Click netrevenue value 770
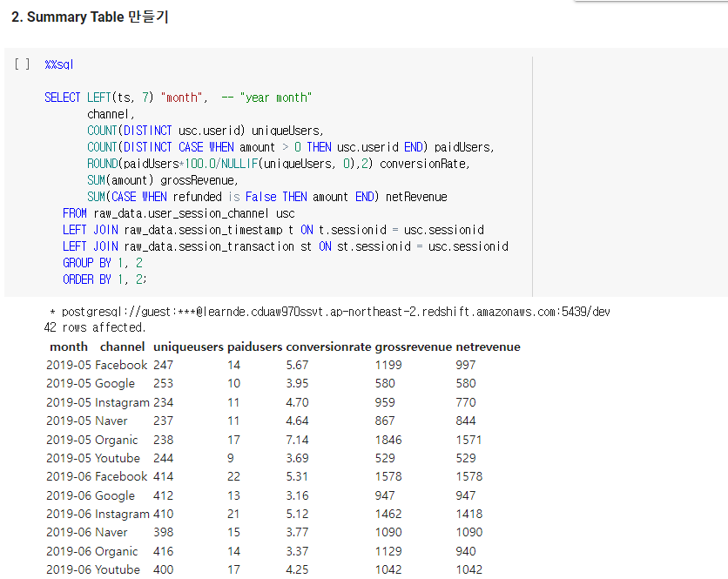The width and height of the screenshot is (728, 579). tap(466, 402)
